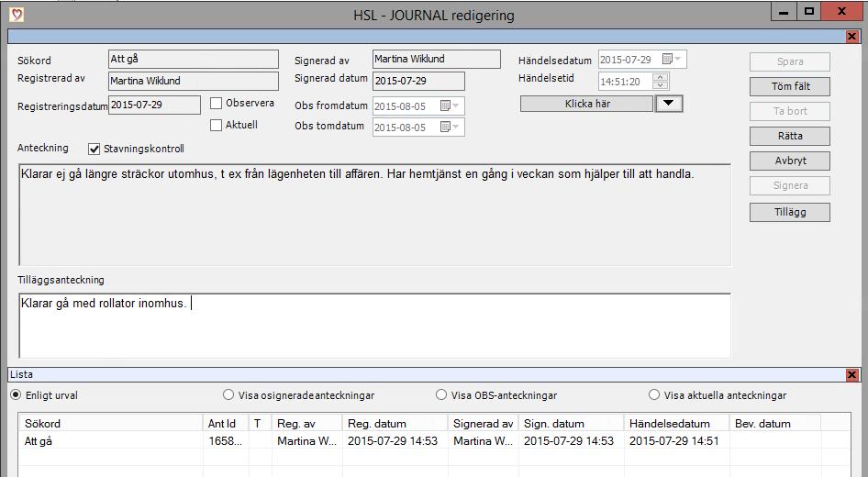
Task: Click the T column header
Action: tap(261, 423)
